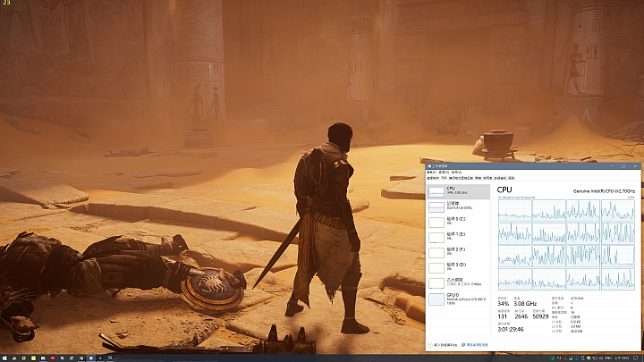Click the blue grid taskbar icon
Screen dimensions: 644x362
click(62, 358)
